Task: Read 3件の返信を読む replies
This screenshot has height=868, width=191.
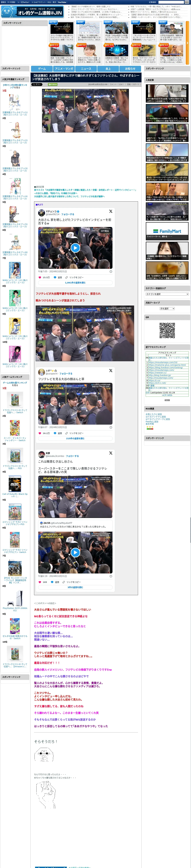Action: 75,587
